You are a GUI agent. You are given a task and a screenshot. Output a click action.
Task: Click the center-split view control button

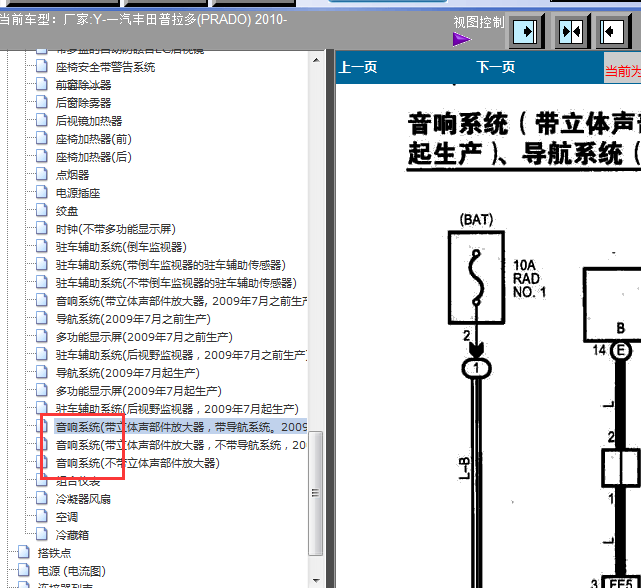click(x=571, y=31)
